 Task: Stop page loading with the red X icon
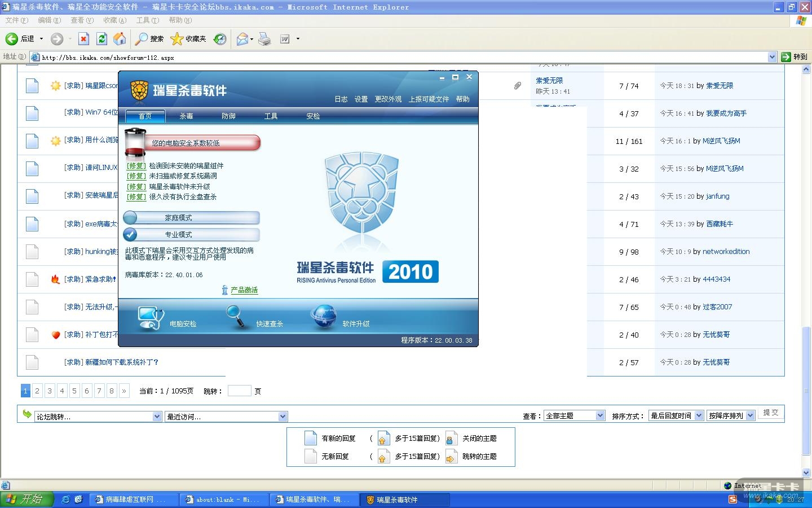click(83, 39)
